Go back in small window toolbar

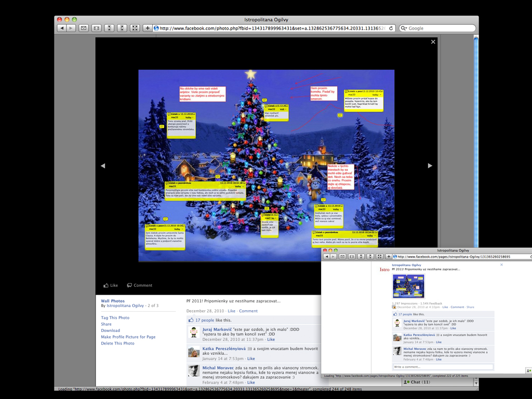pos(326,257)
